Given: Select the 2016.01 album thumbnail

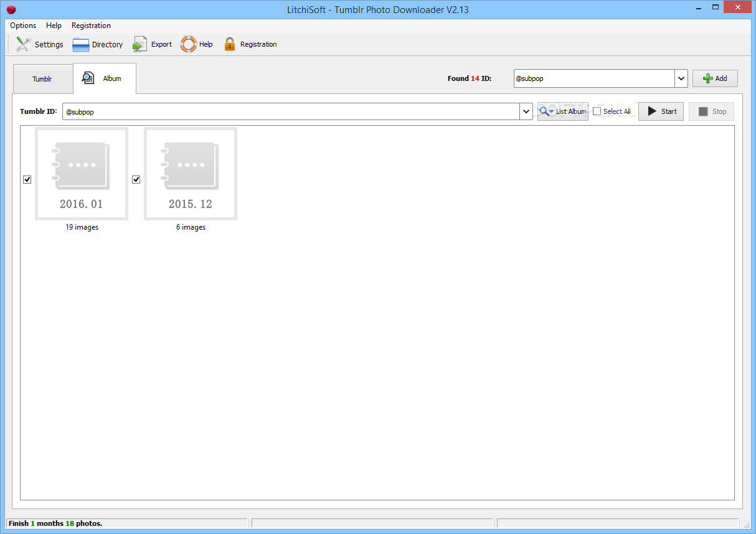Looking at the screenshot, I should point(82,174).
